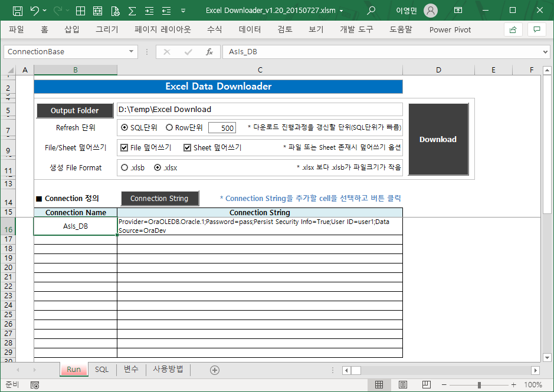Screen dimensions: 554x392
Task: Switch to the SQL sheet tab
Action: coord(101,370)
